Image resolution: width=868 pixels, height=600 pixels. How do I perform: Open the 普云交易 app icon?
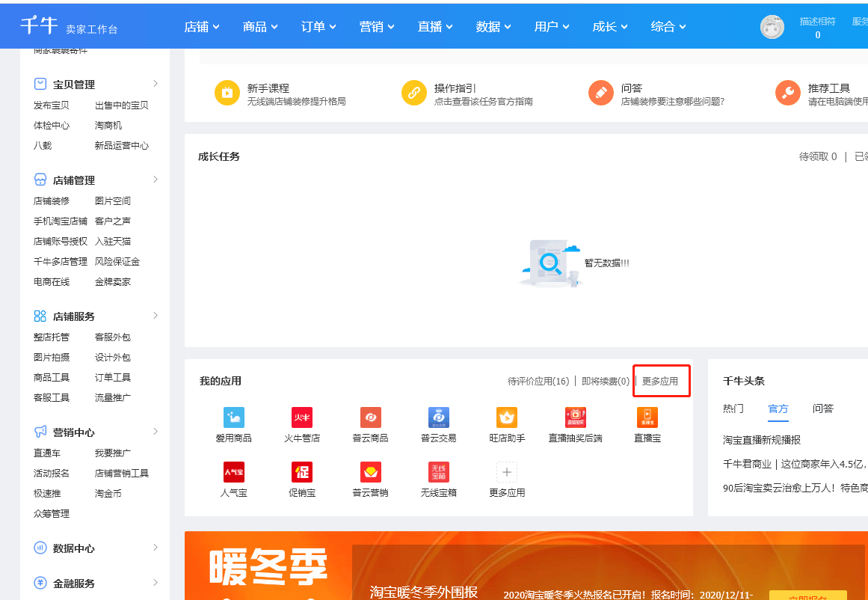coord(438,417)
